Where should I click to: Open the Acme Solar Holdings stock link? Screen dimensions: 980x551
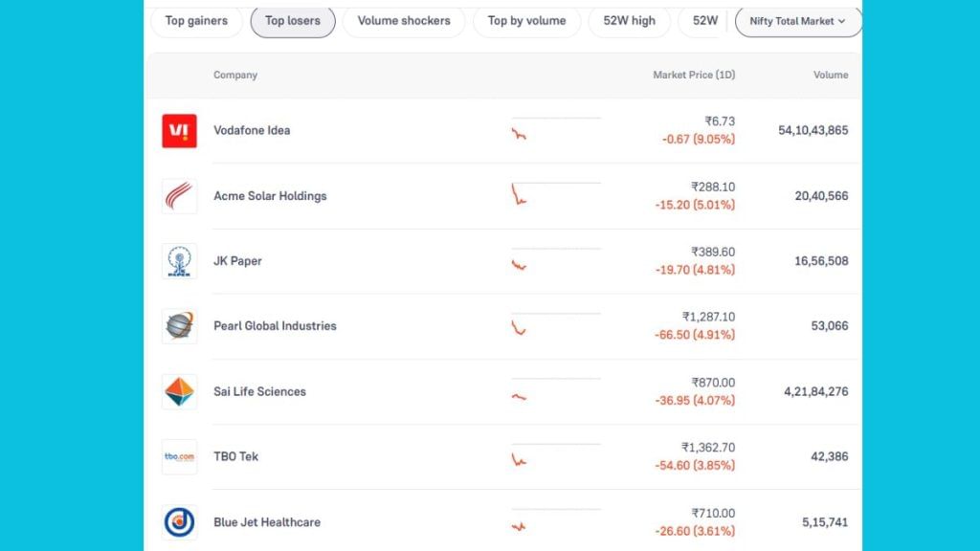point(270,196)
